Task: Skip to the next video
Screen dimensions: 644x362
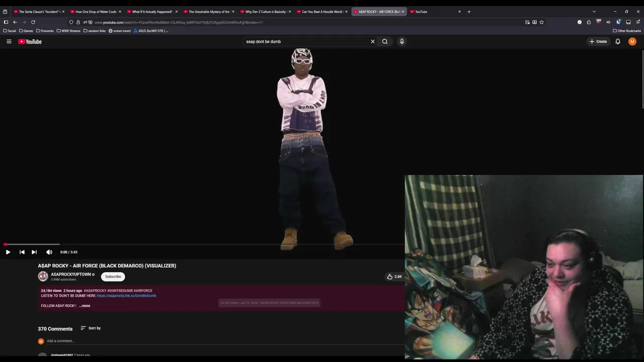Action: 34,252
